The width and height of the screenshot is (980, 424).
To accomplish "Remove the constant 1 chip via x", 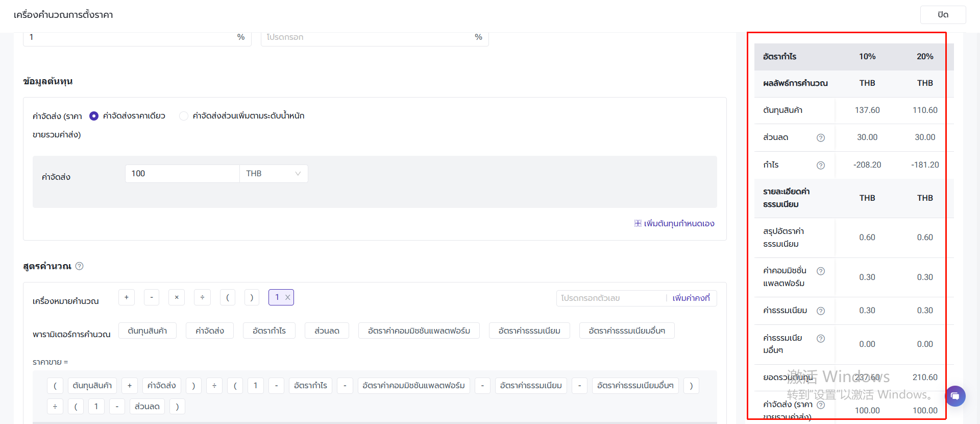I will pos(288,297).
